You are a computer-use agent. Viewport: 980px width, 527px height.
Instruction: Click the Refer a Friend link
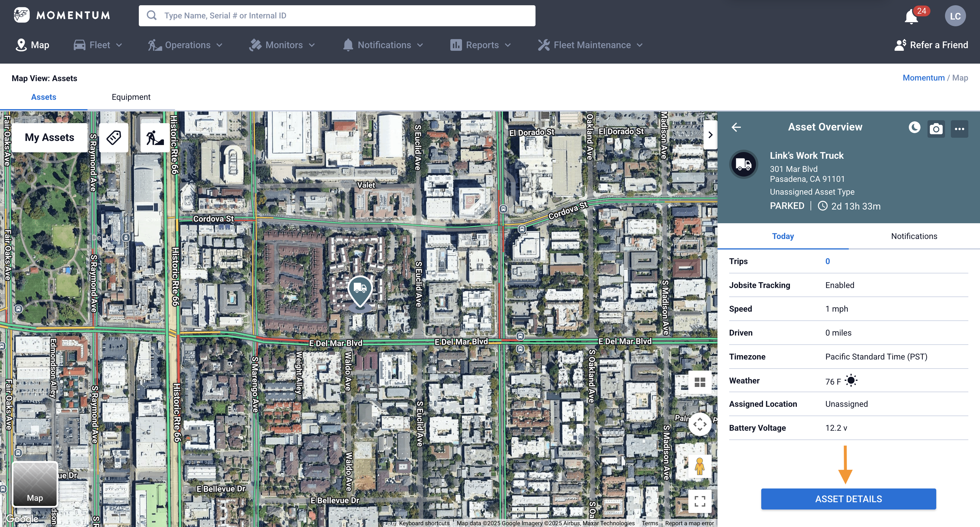coord(931,45)
